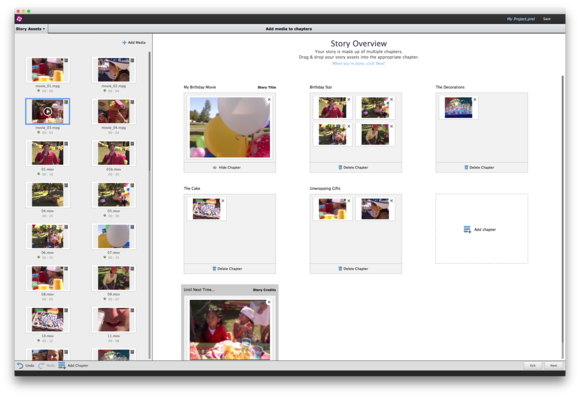Click the My Project.prel file name
Screen dimensions: 580x397
point(521,19)
